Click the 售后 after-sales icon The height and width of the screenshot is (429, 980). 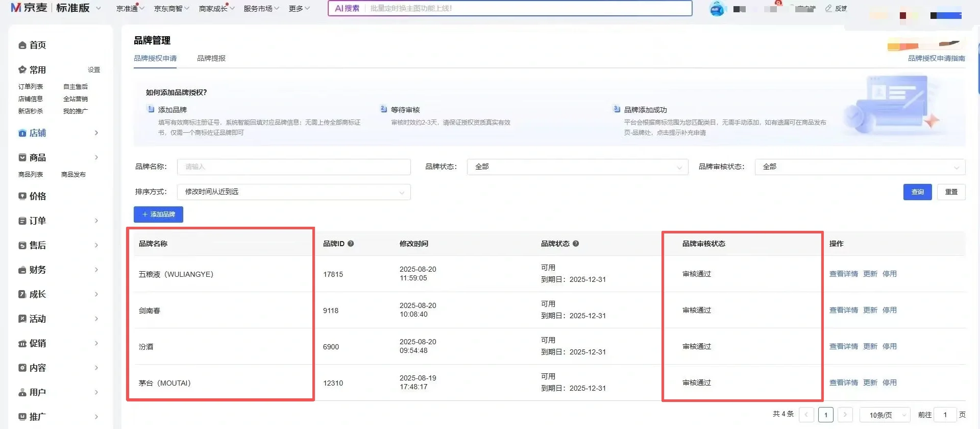[22, 246]
